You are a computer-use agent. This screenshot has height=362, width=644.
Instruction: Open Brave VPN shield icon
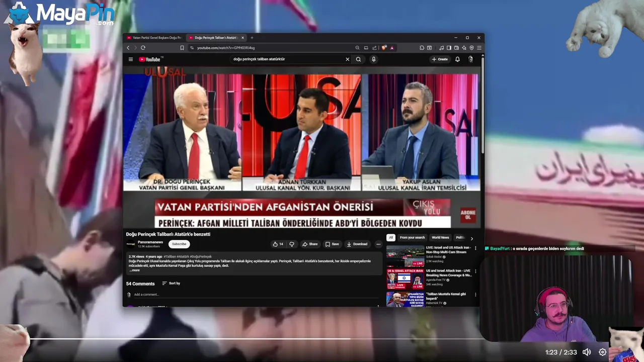(x=471, y=48)
